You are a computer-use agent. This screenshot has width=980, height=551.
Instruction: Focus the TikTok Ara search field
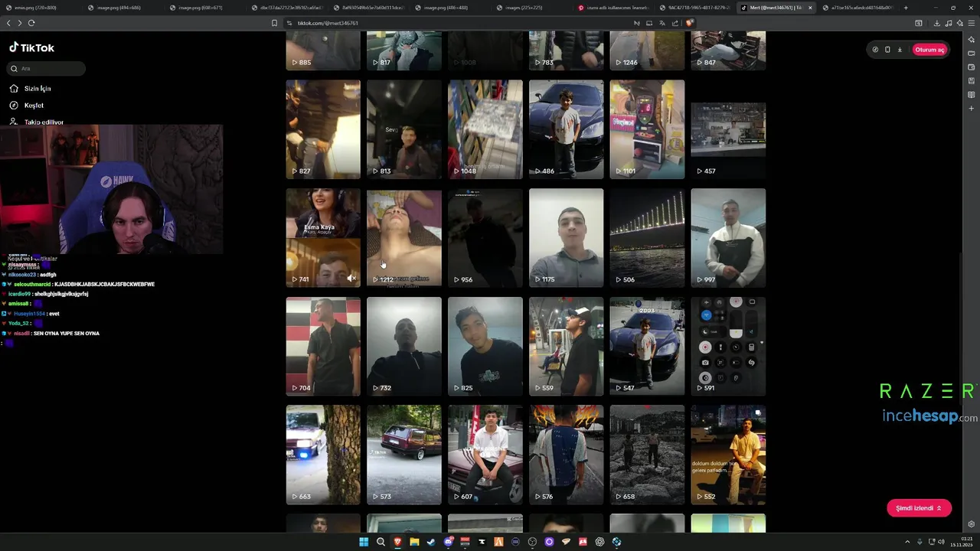tap(46, 69)
